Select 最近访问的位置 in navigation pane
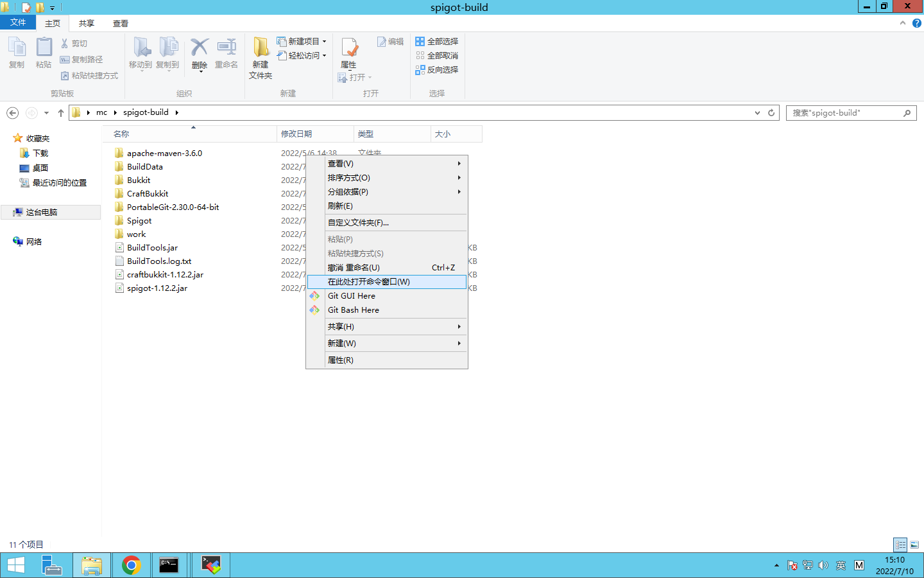This screenshot has width=924, height=578. tap(59, 182)
